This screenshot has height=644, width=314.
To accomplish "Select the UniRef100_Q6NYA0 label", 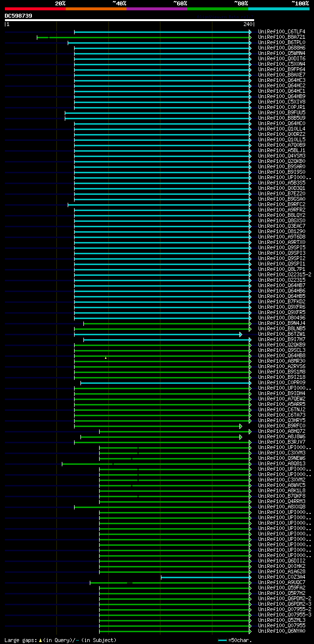I will pyautogui.click(x=282, y=631).
